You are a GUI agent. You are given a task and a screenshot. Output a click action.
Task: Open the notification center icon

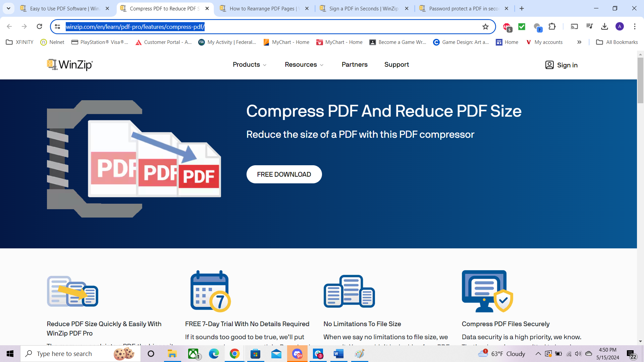click(x=632, y=354)
